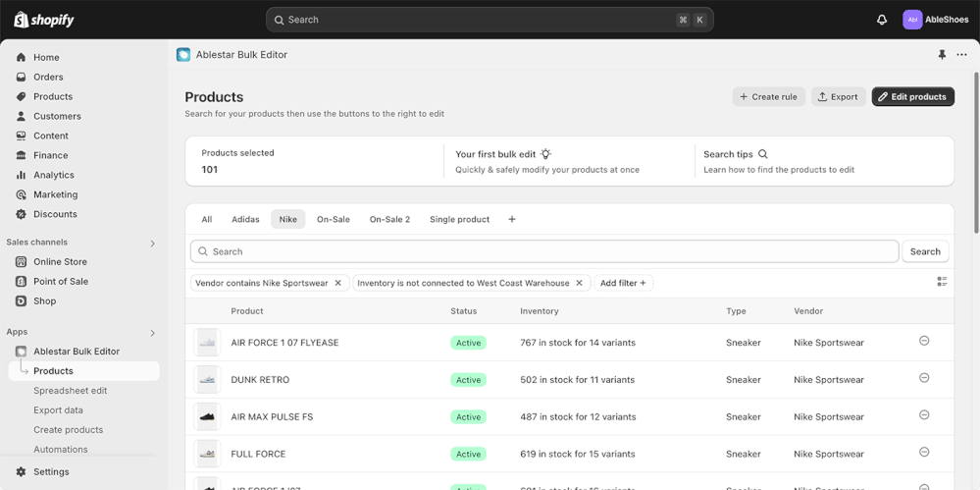980x490 pixels.
Task: Click the Marketing target icon
Action: (x=22, y=194)
